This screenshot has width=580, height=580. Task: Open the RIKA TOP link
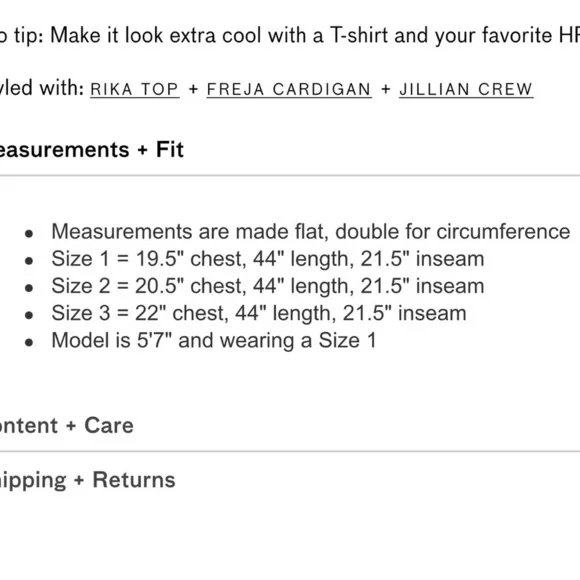pyautogui.click(x=135, y=90)
